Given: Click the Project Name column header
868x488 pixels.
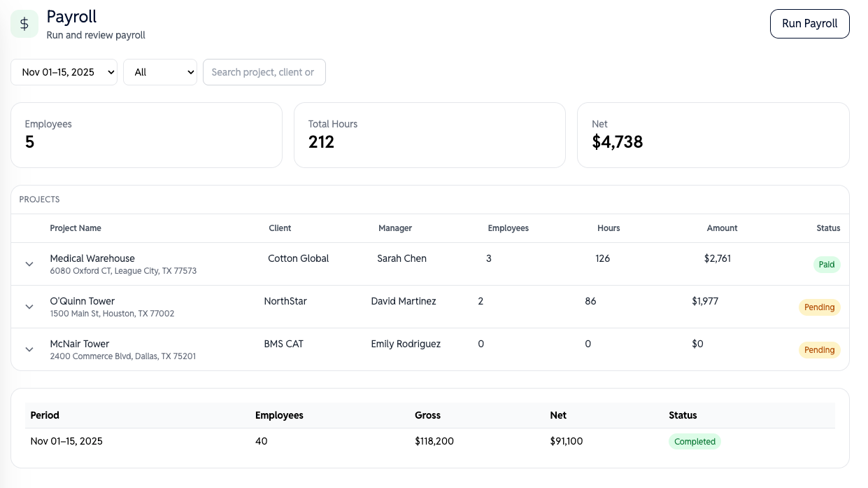Looking at the screenshot, I should tap(76, 228).
